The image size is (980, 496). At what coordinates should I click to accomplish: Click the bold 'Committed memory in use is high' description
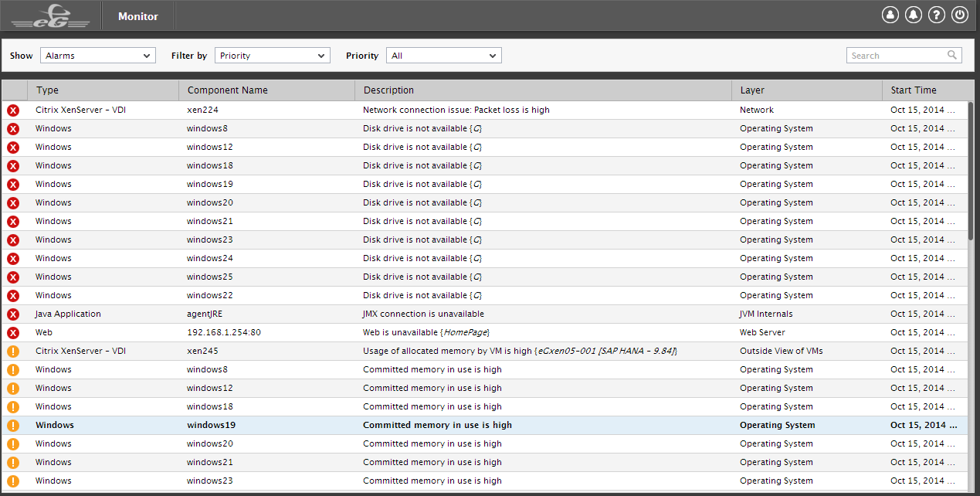[437, 425]
